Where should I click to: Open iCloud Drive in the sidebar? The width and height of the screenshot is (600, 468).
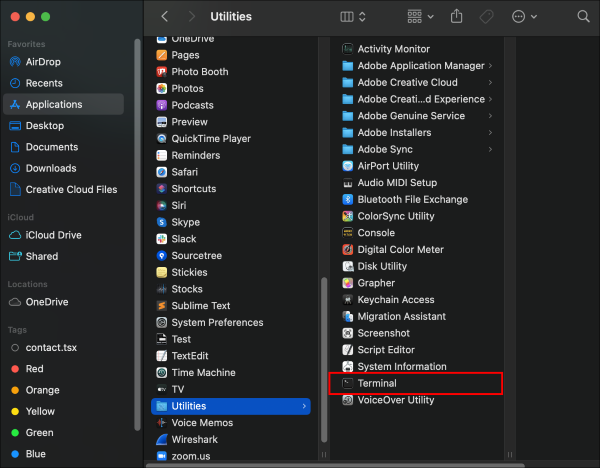pos(63,235)
